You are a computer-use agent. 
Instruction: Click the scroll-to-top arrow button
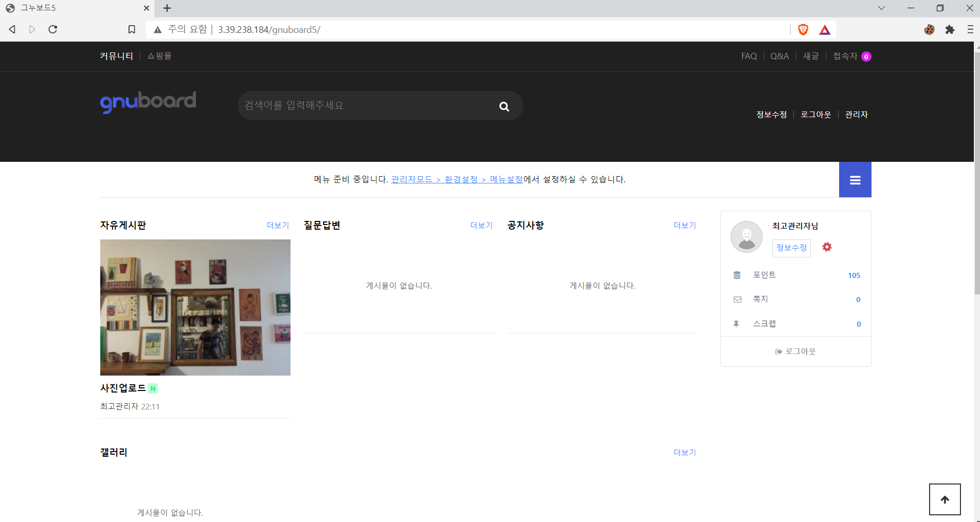[945, 499]
